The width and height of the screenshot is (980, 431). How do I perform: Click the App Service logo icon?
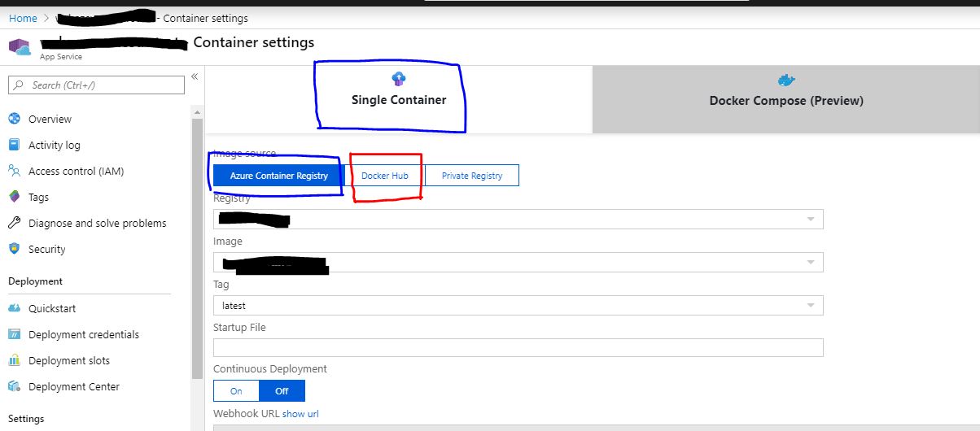pos(20,46)
